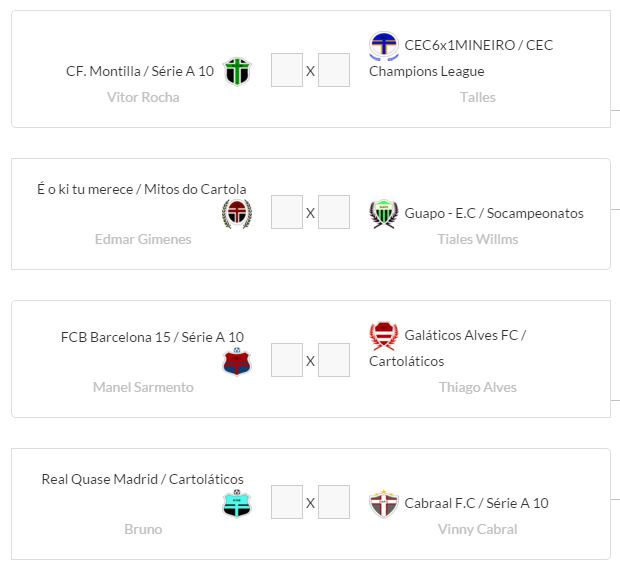
Task: Select CEC6x1MINEIRO away score box
Action: tap(334, 71)
